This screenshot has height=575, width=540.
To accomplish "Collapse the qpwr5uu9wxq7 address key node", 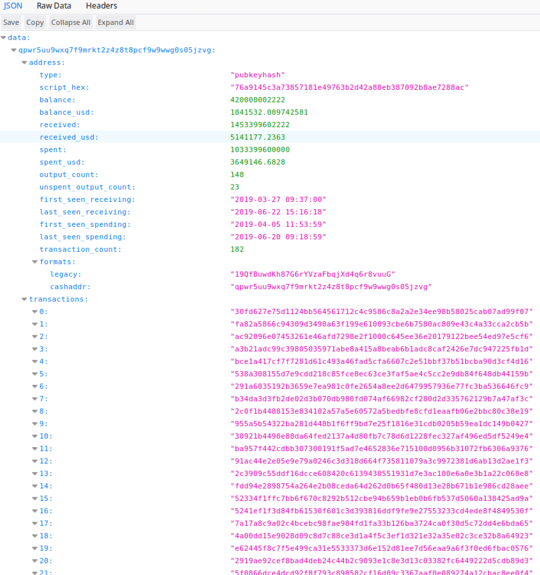I will 14,50.
